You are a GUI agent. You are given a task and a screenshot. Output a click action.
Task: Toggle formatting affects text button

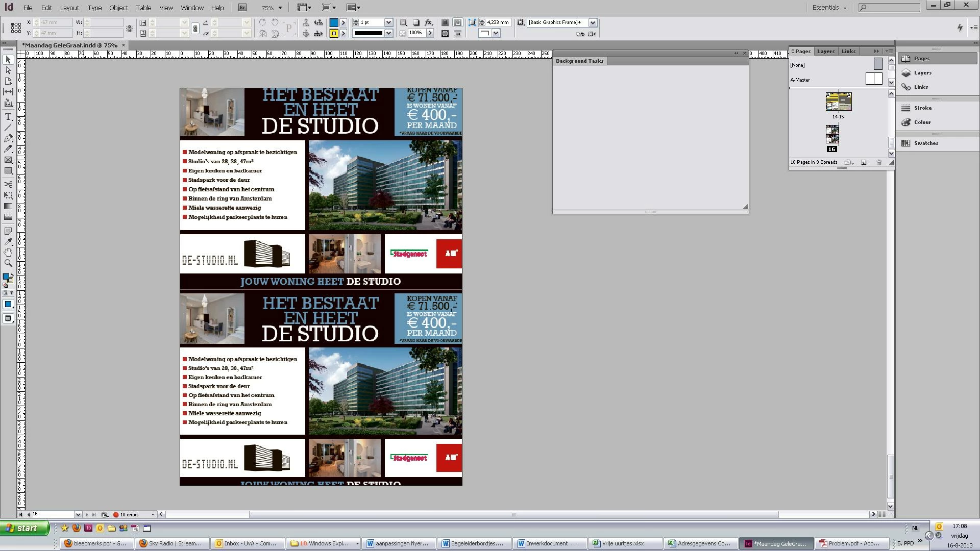[12, 293]
